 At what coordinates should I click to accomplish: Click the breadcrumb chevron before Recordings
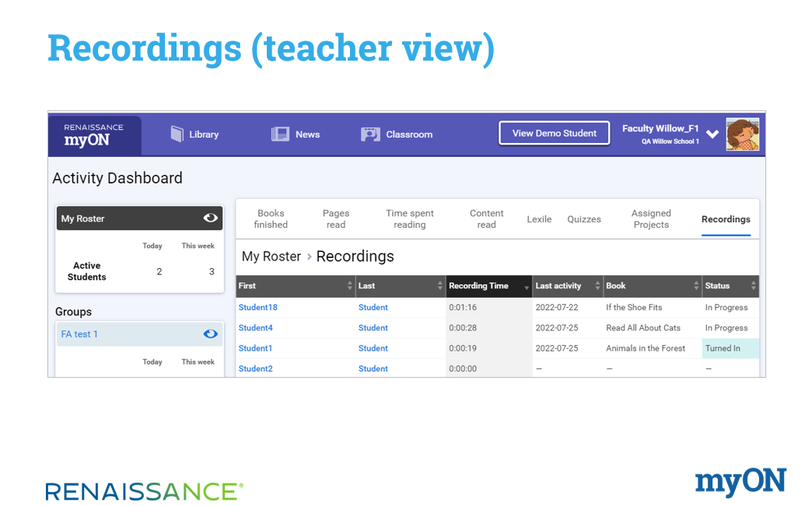(309, 256)
